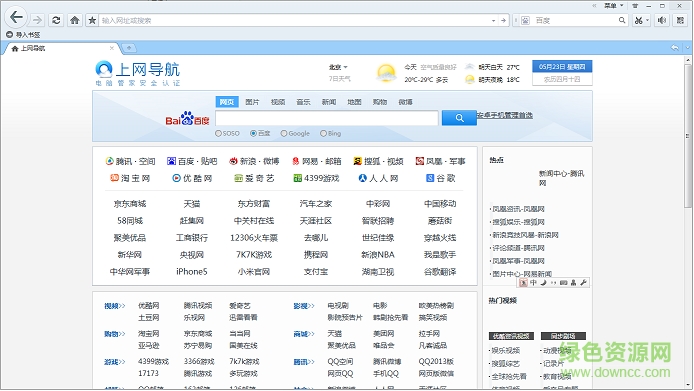Screen dimensions: 694x391
Task: Open IME settings with wrench icon
Action: [583, 283]
